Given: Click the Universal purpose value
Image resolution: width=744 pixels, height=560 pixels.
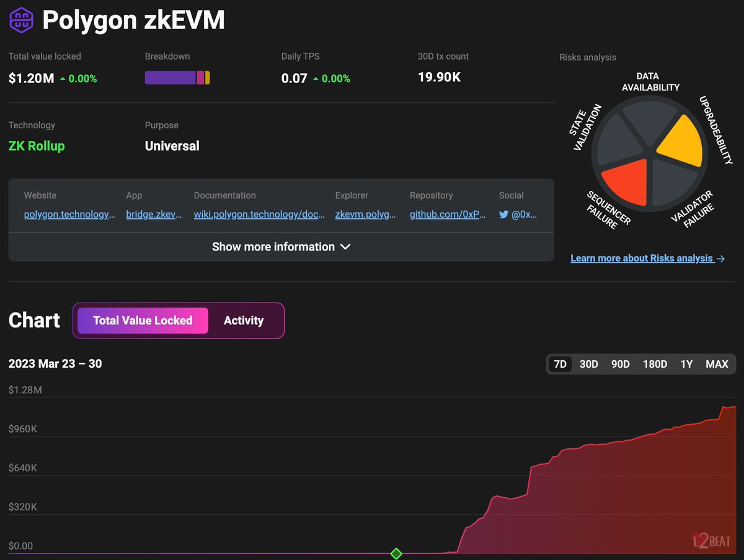Looking at the screenshot, I should [x=172, y=146].
